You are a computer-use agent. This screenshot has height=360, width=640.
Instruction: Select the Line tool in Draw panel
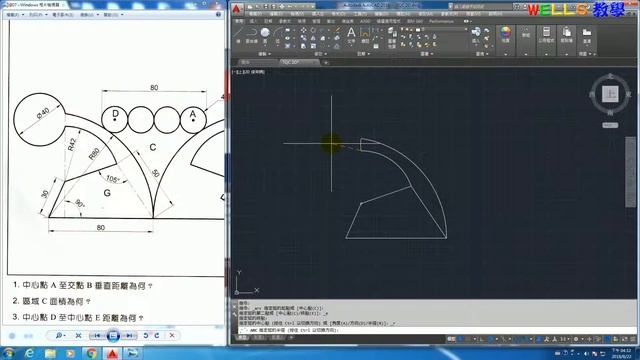pos(238,35)
